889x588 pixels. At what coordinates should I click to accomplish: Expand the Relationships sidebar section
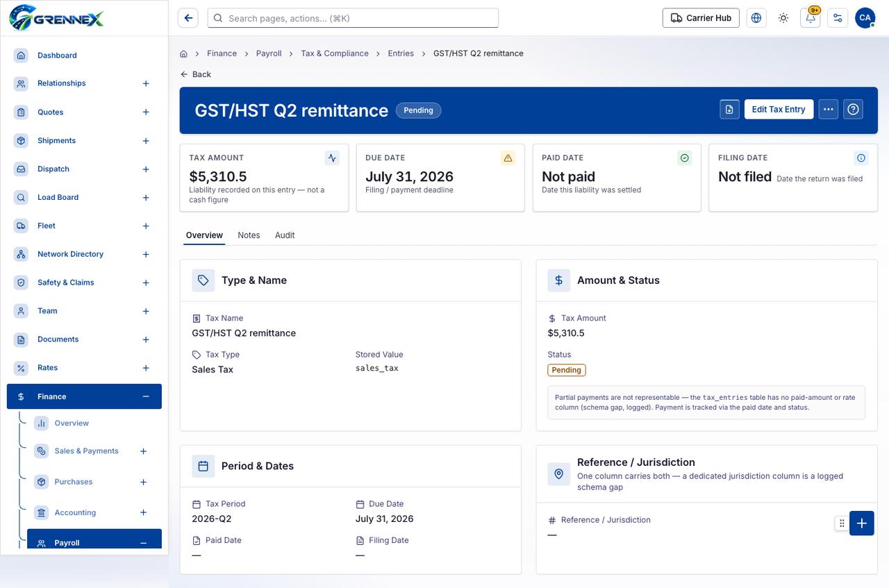(146, 83)
